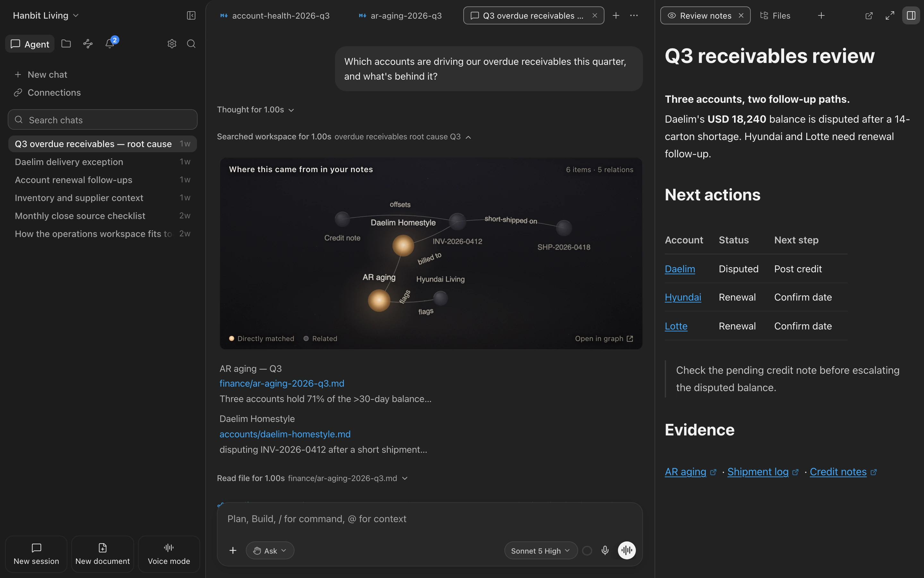The image size is (924, 578).
Task: Open the Hyundai account link
Action: point(683,297)
